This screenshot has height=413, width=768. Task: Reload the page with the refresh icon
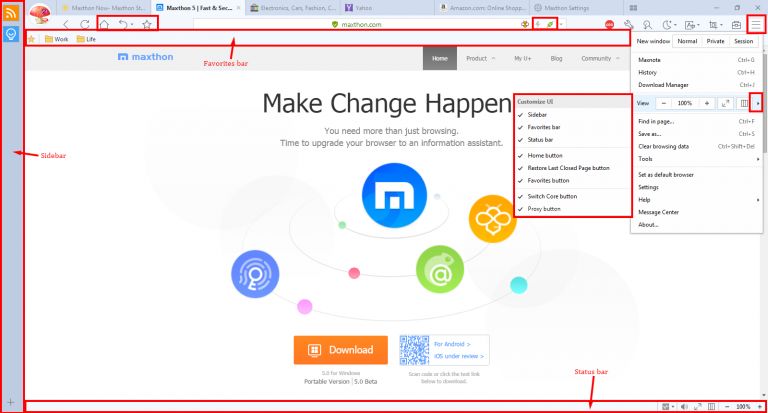coord(85,24)
